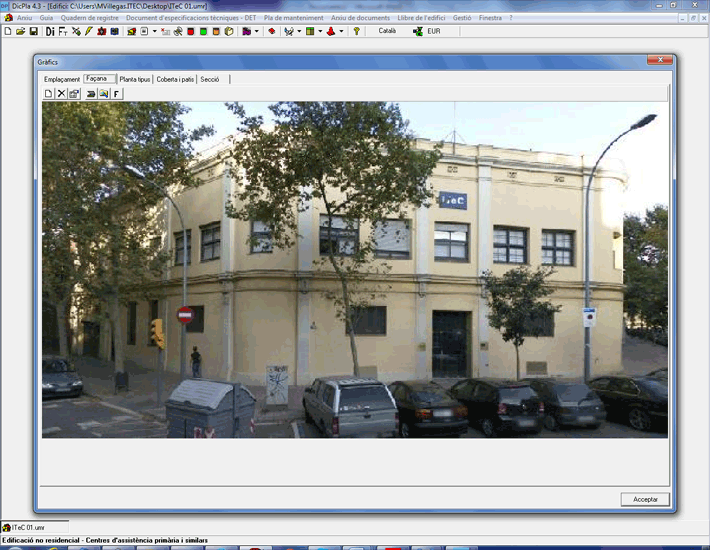Open the Pla de manteniment menu

tap(293, 18)
